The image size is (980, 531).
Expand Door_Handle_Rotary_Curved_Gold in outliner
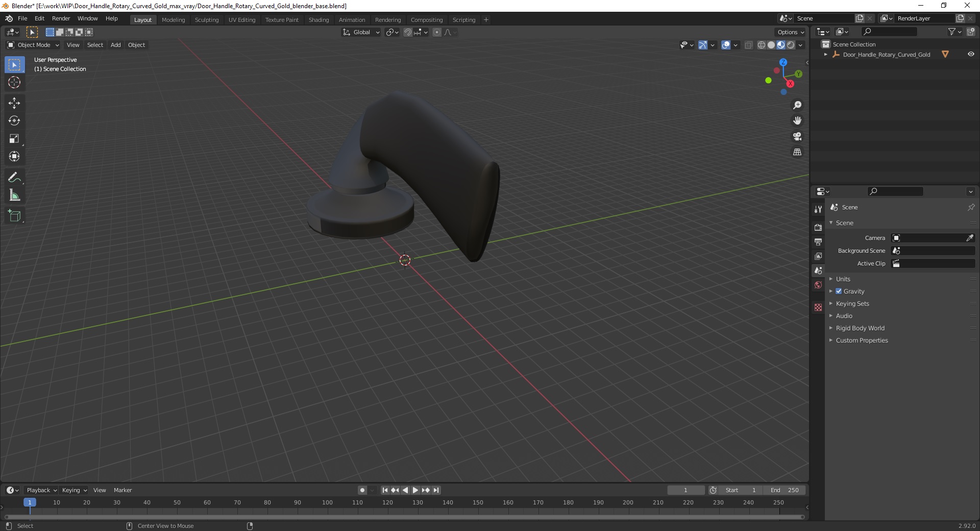pos(826,54)
